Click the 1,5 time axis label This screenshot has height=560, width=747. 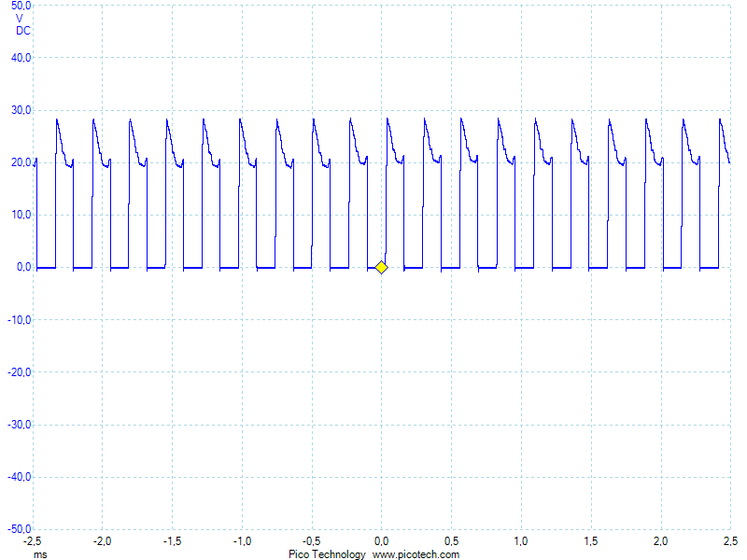point(591,541)
